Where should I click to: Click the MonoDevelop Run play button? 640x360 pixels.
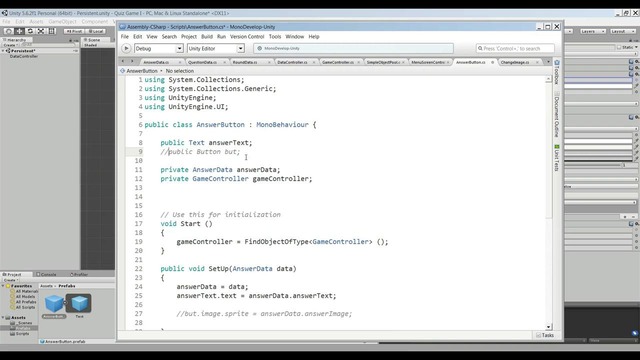(x=126, y=48)
